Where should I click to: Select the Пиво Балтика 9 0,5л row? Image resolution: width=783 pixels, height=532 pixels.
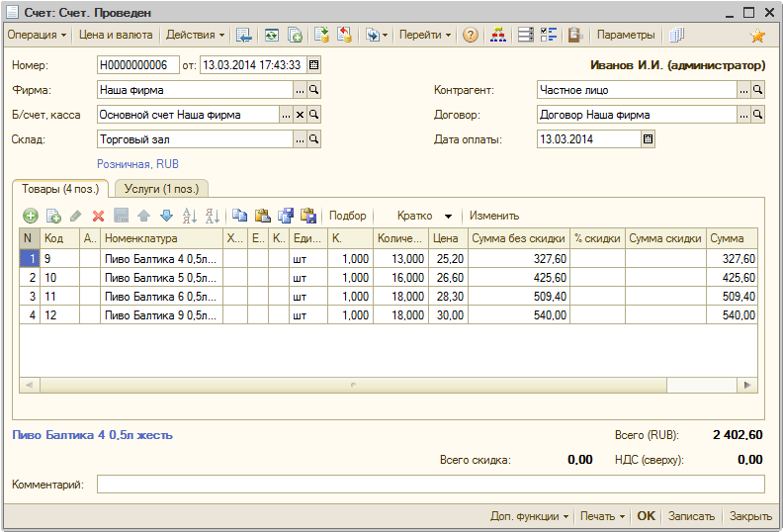pos(389,315)
